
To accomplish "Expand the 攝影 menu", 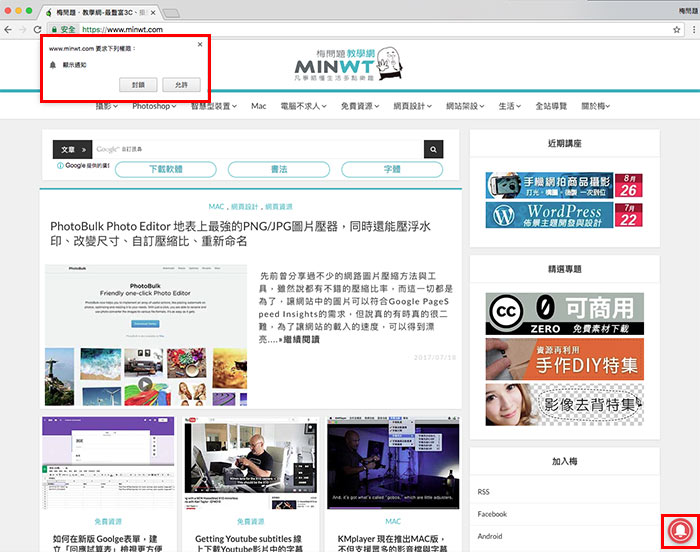I will coord(107,106).
